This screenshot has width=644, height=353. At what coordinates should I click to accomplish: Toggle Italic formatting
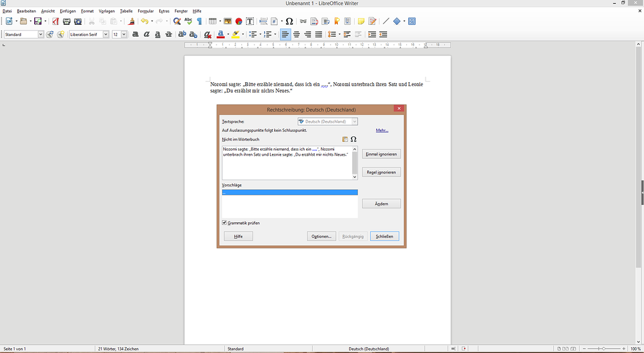[146, 34]
